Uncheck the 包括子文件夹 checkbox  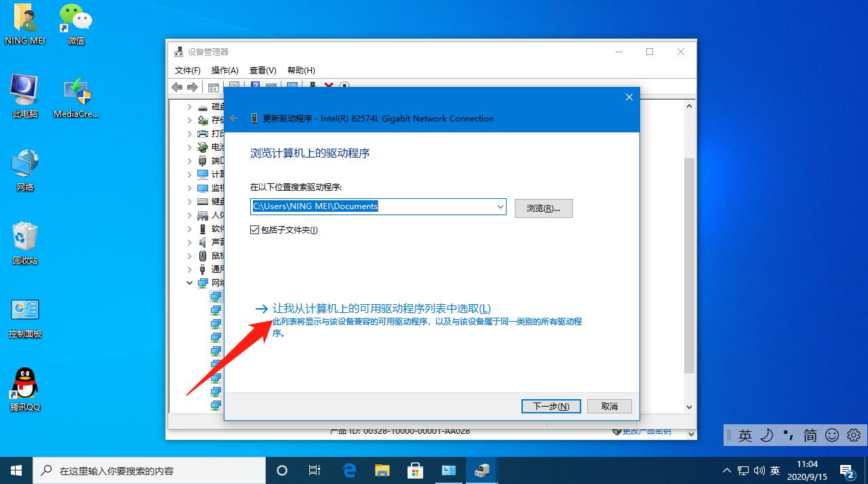coord(256,229)
